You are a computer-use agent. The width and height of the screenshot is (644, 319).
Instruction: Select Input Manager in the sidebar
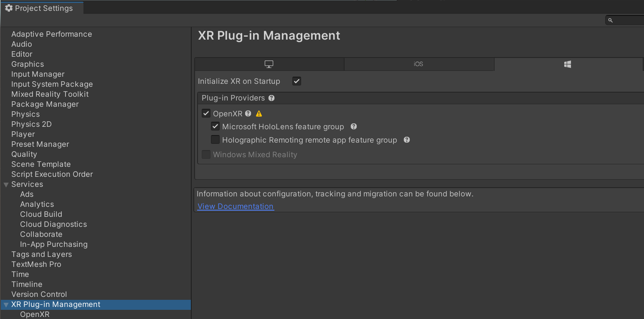click(38, 74)
